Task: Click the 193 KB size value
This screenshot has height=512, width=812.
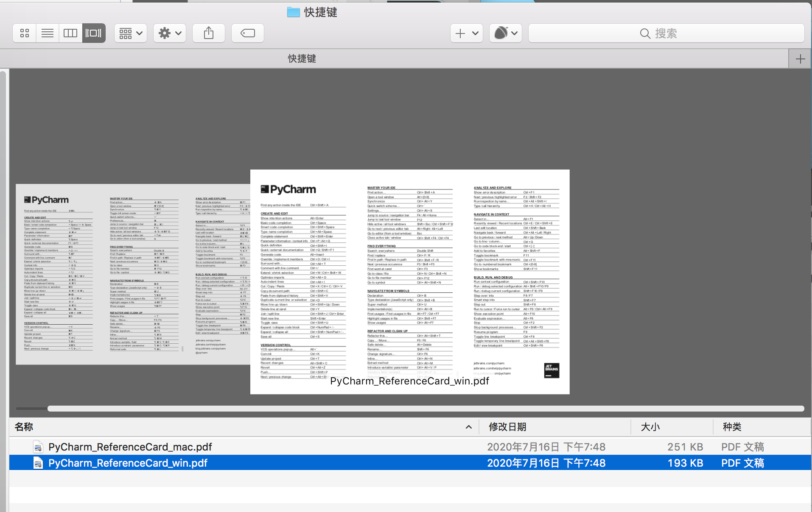Action: [x=685, y=463]
